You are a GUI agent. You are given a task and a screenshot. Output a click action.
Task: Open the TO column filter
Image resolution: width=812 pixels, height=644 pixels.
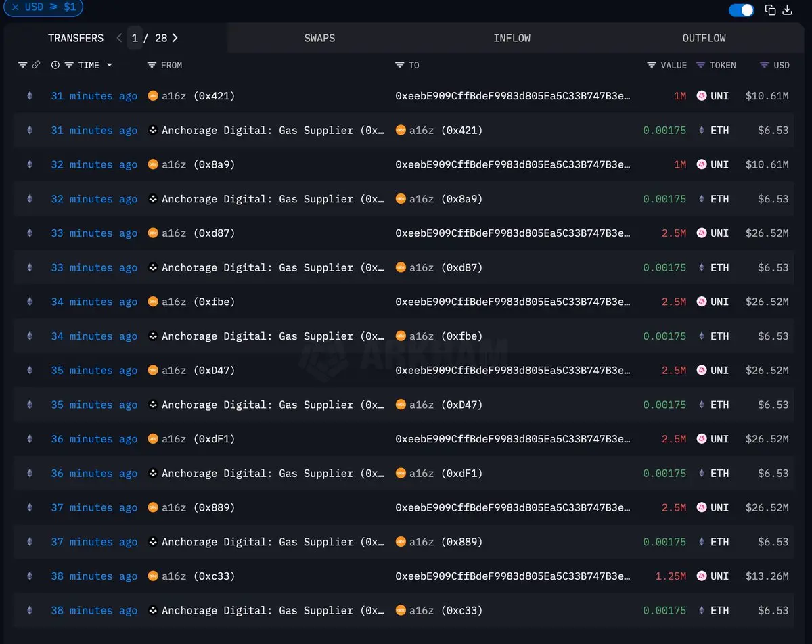(400, 65)
